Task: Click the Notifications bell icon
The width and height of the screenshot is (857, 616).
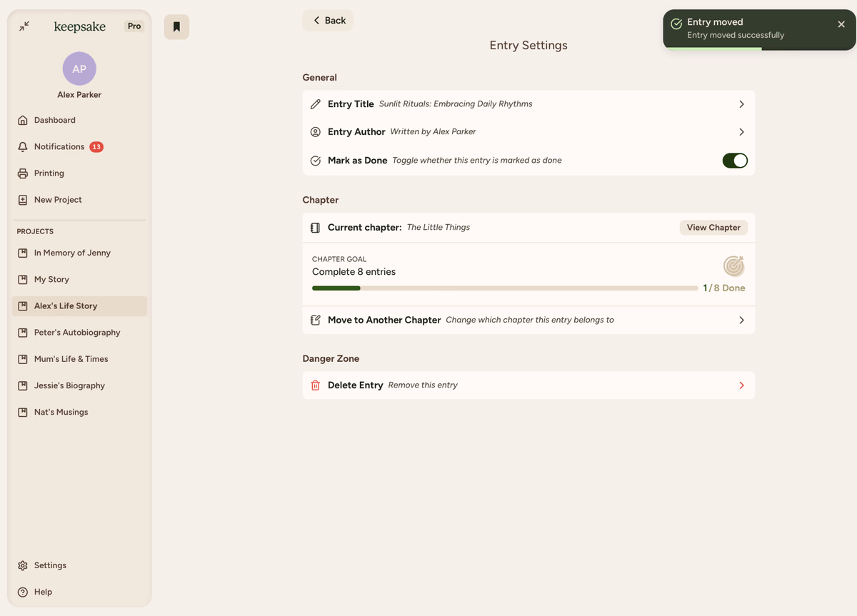Action: point(23,147)
